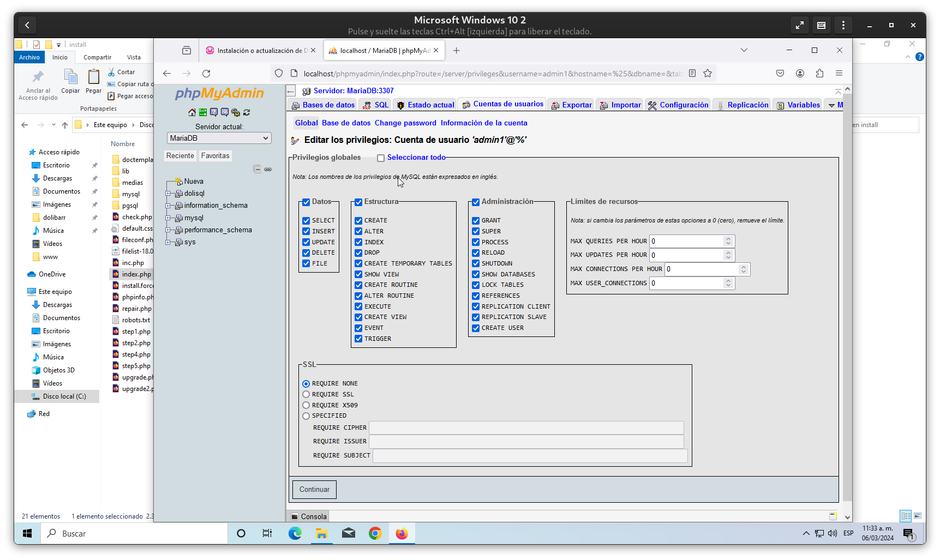Toggle the 'Seleccionar todo' checkbox
Image resolution: width=940 pixels, height=560 pixels.
[x=381, y=158]
